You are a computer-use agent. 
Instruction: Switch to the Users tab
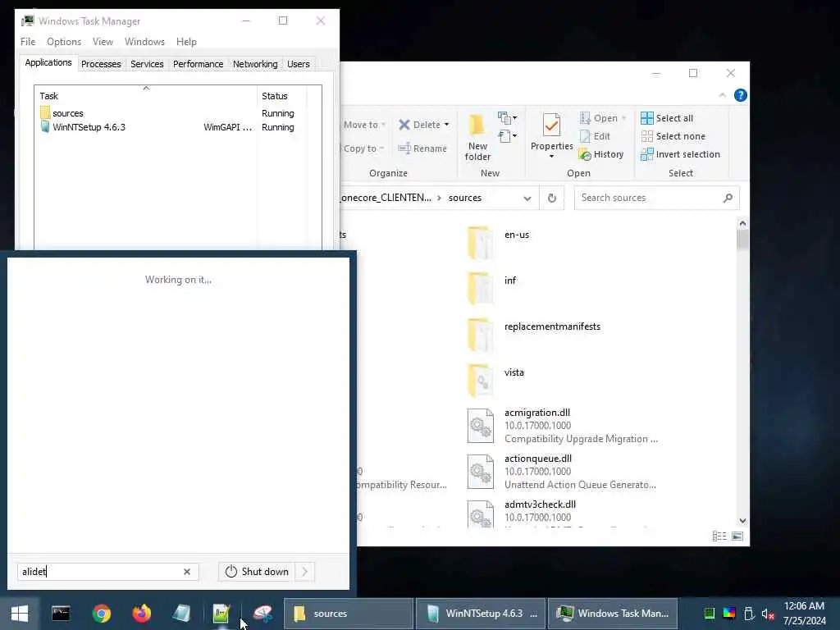click(299, 64)
